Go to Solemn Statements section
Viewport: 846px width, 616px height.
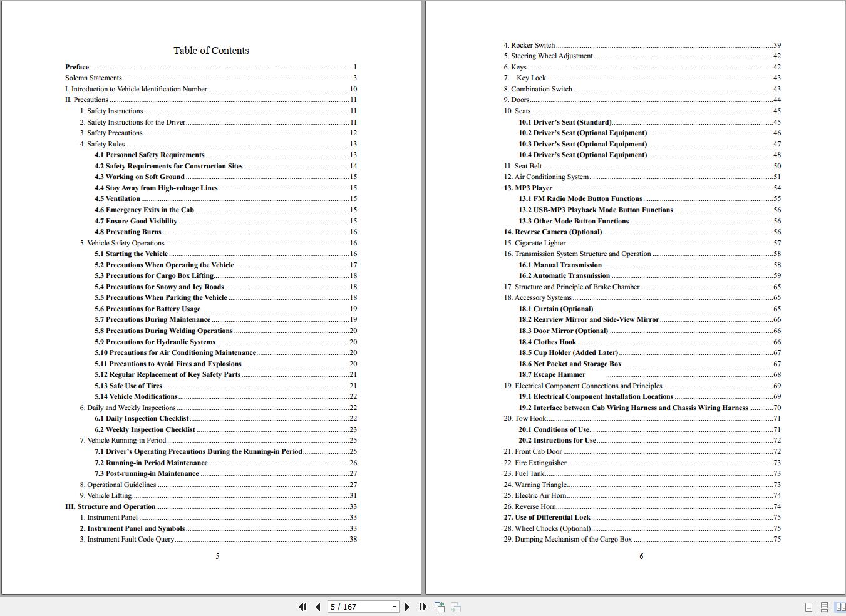point(92,78)
